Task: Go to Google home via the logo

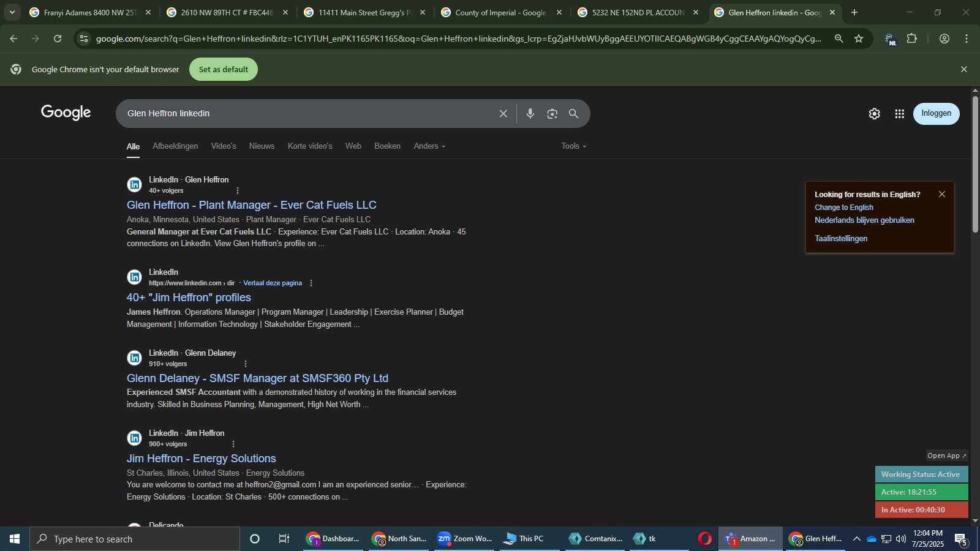Action: [x=66, y=113]
